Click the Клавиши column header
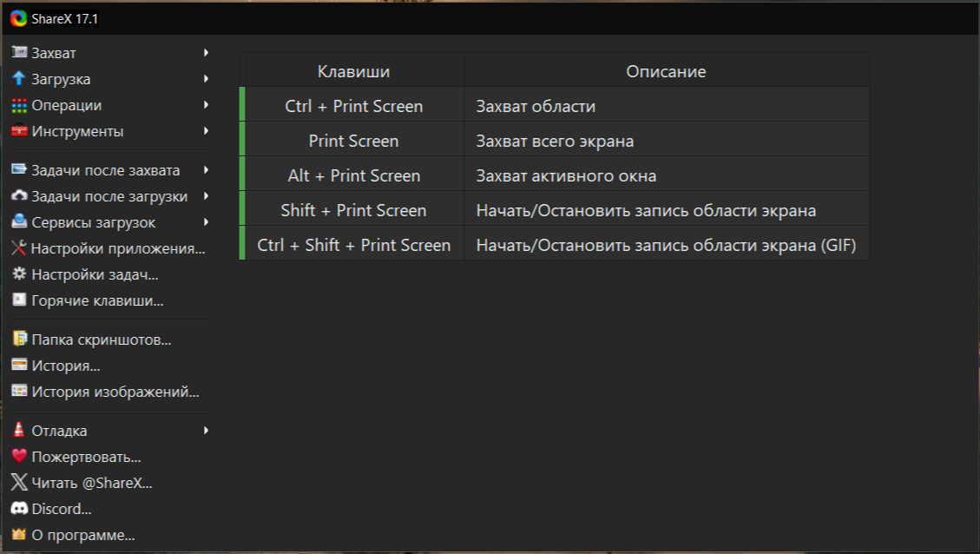The width and height of the screenshot is (980, 554). (354, 70)
